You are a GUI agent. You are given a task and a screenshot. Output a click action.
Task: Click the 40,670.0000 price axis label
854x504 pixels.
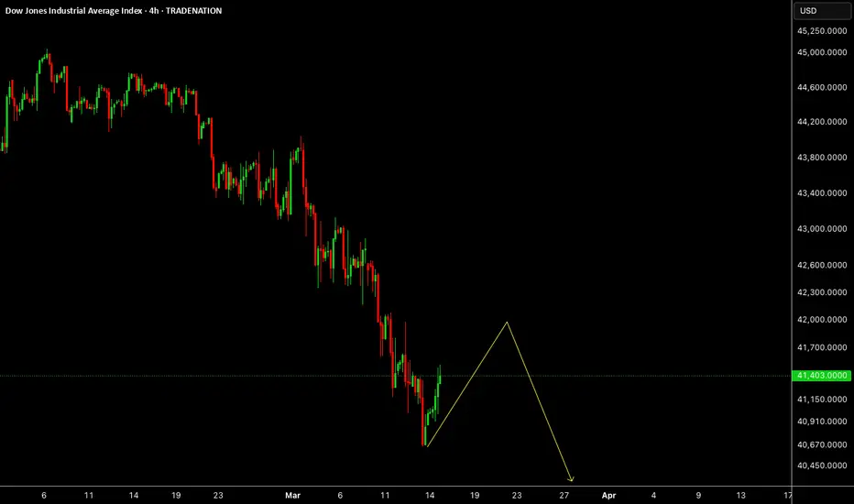(x=822, y=444)
